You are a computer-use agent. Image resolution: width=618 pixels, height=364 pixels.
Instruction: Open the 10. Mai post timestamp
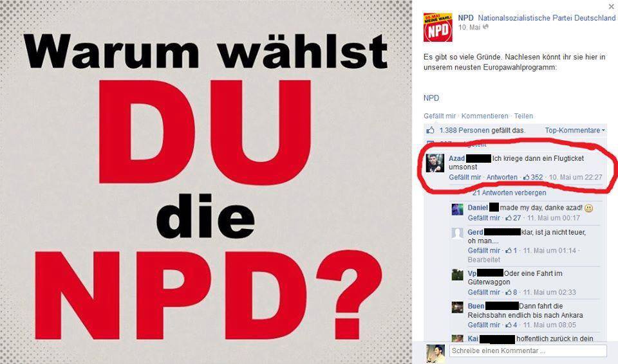469,27
